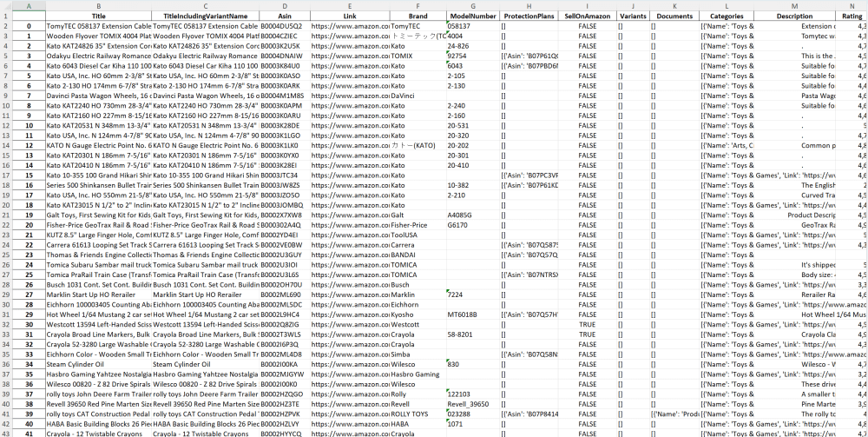Viewport: 868px width, 437px height.
Task: Select the entire sheet with the corner box
Action: tap(5, 5)
